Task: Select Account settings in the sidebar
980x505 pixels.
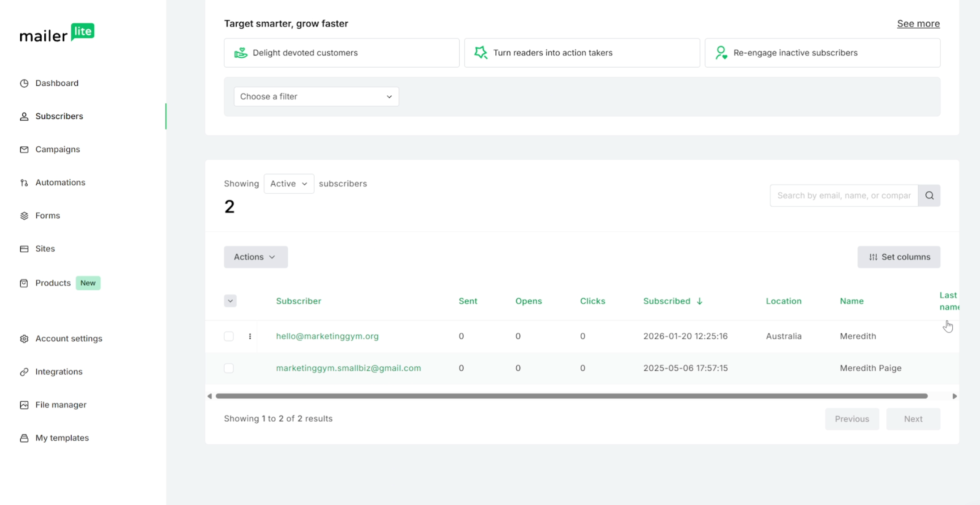Action: pyautogui.click(x=24, y=339)
